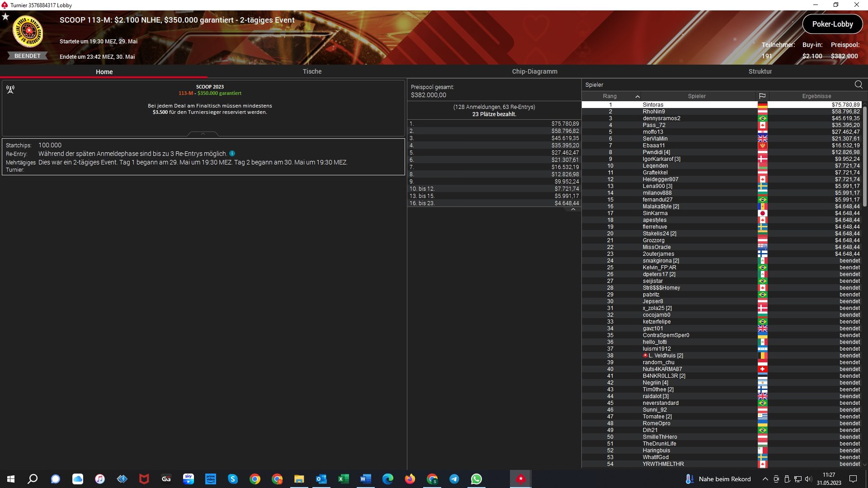Open GGPoker client from taskbar
This screenshot has width=868, height=488.
[166, 479]
